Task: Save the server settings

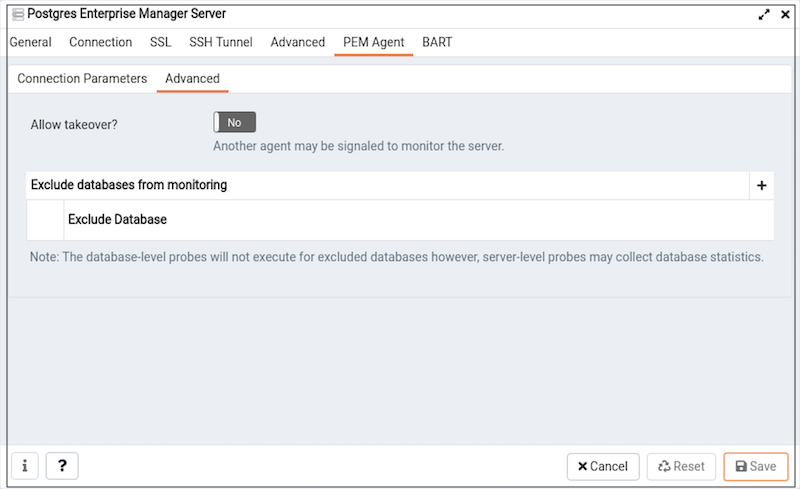Action: (756, 466)
